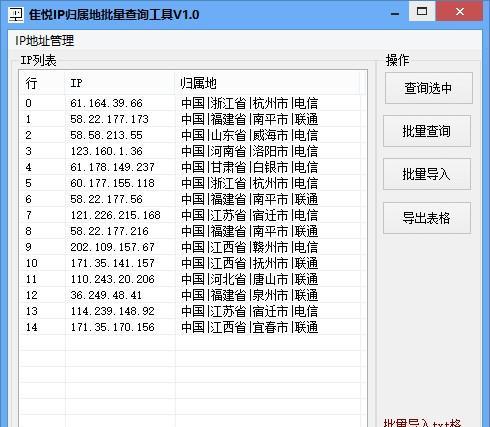
Task: Select IP 58.22.177.216 in the list
Action: point(109,231)
